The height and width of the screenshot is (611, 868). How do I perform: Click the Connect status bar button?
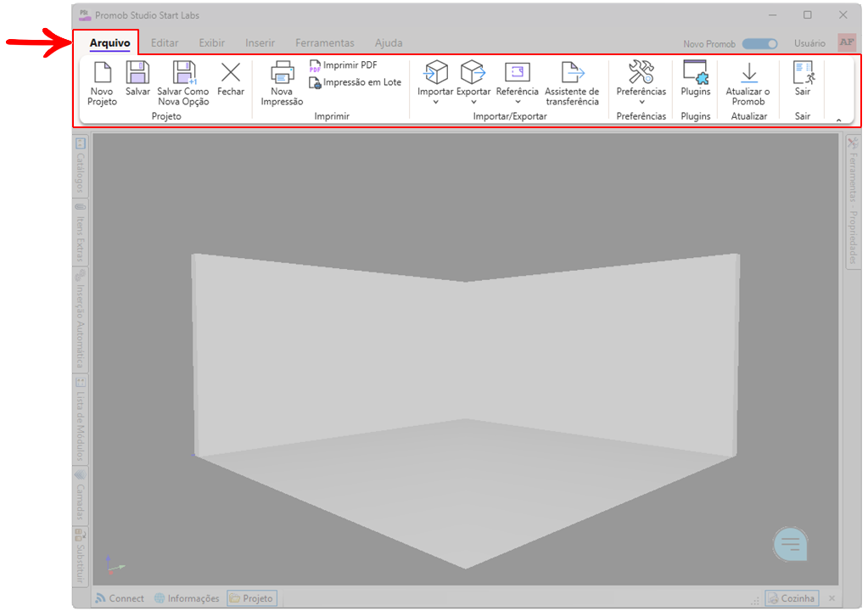coord(120,598)
